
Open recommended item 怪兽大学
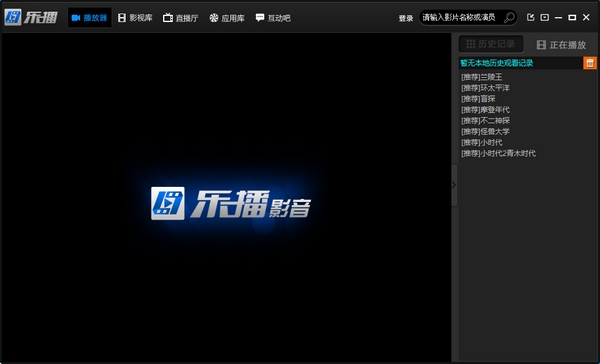(485, 132)
